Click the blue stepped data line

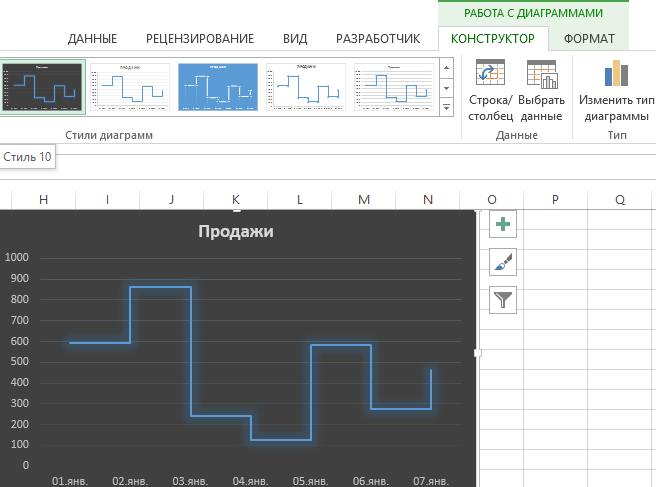click(160, 288)
